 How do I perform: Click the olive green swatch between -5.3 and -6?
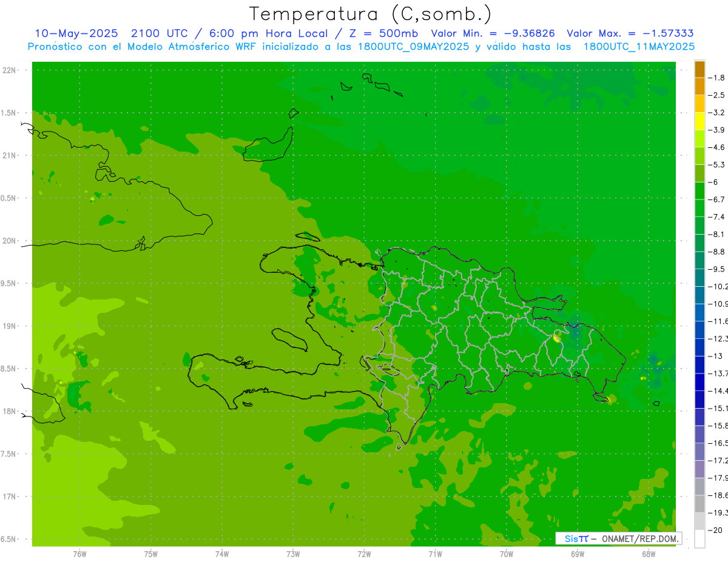[699, 173]
